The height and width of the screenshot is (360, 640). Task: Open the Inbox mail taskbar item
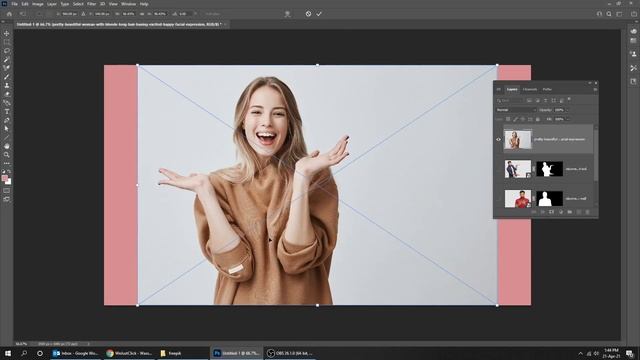(x=76, y=353)
